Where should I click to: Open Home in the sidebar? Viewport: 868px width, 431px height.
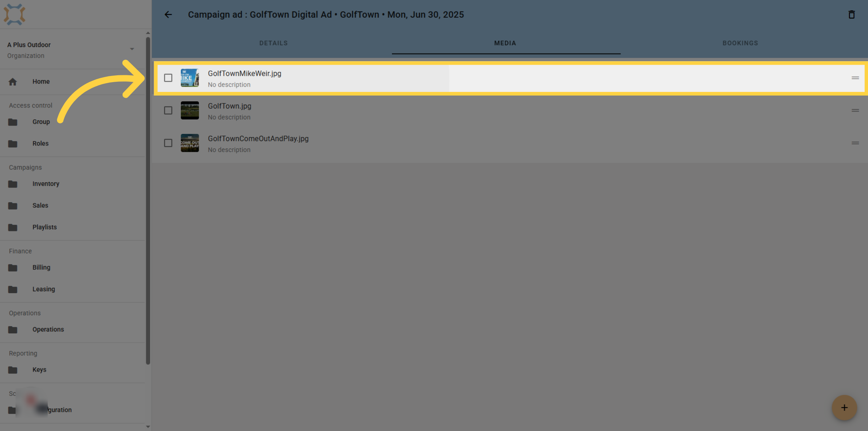[41, 82]
